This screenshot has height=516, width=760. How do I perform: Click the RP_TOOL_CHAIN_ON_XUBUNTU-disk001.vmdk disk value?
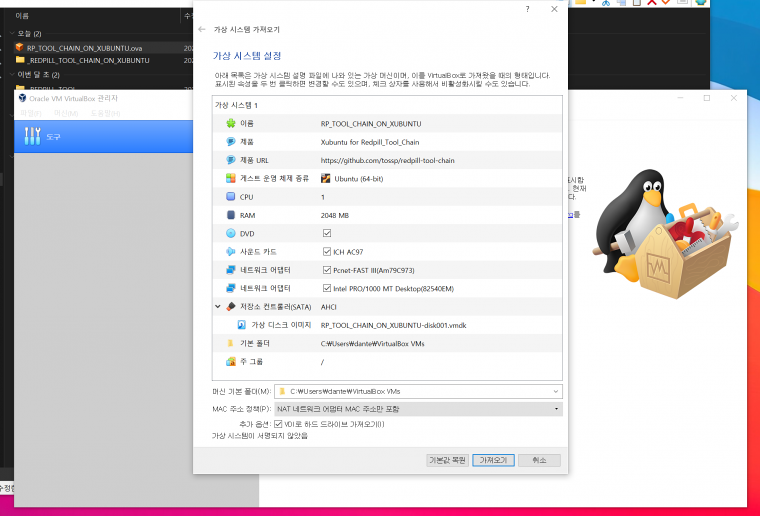pos(394,325)
